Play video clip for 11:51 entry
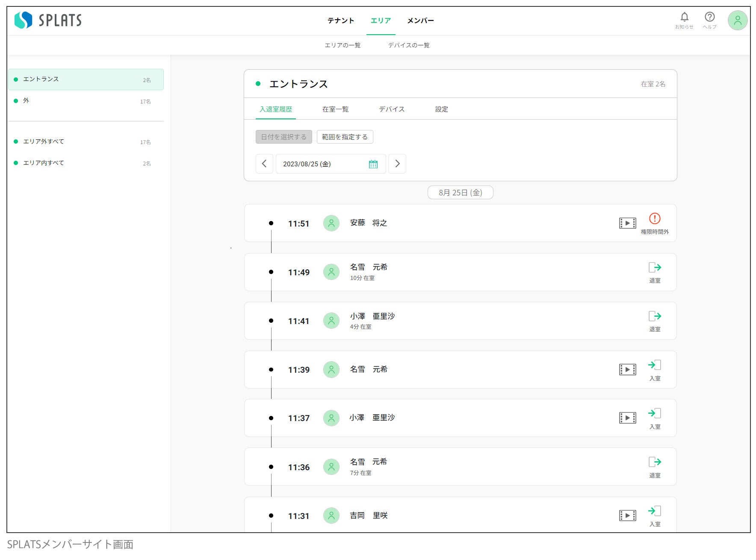 pyautogui.click(x=627, y=223)
